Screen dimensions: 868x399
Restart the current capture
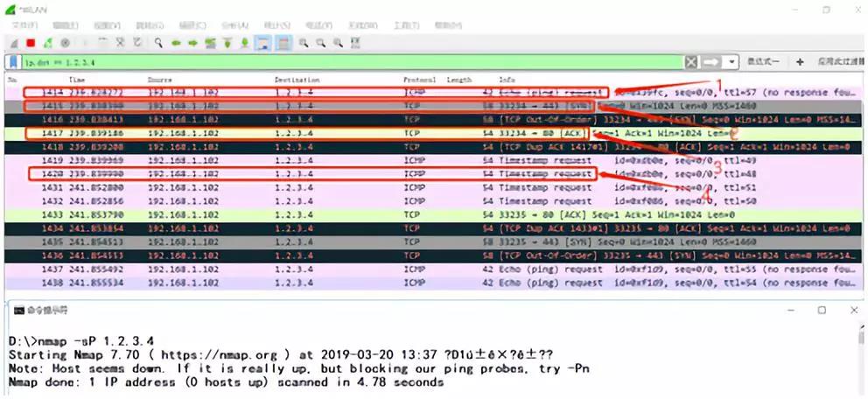pyautogui.click(x=48, y=42)
